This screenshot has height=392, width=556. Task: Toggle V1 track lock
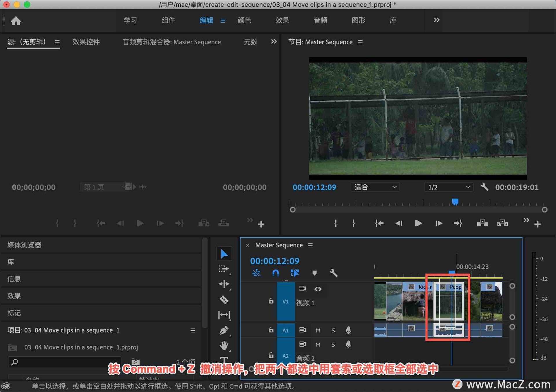click(x=271, y=301)
